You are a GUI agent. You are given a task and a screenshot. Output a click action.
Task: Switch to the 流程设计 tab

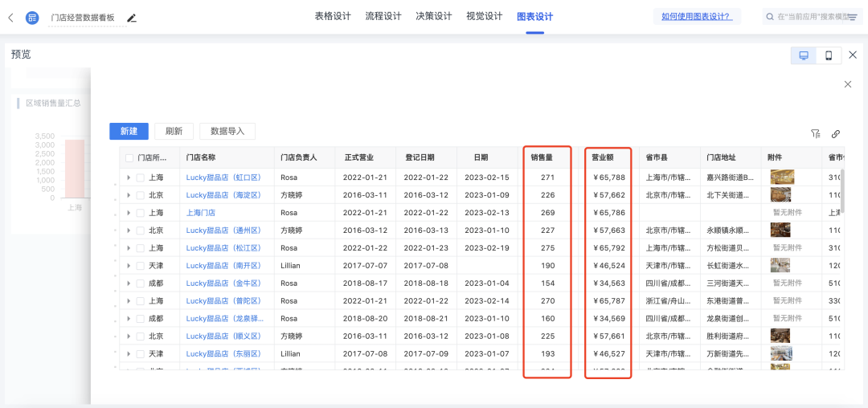[x=383, y=17]
